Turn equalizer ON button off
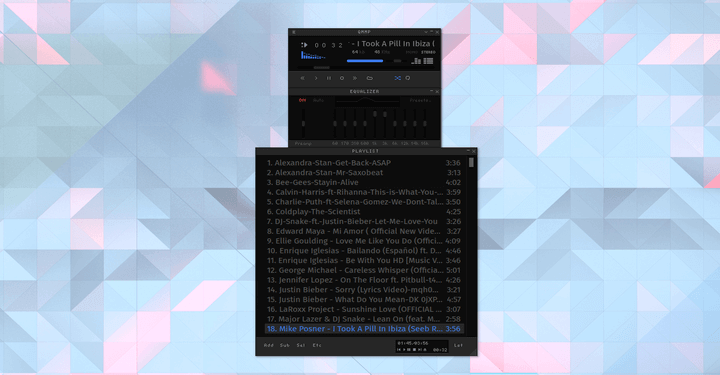 click(302, 100)
